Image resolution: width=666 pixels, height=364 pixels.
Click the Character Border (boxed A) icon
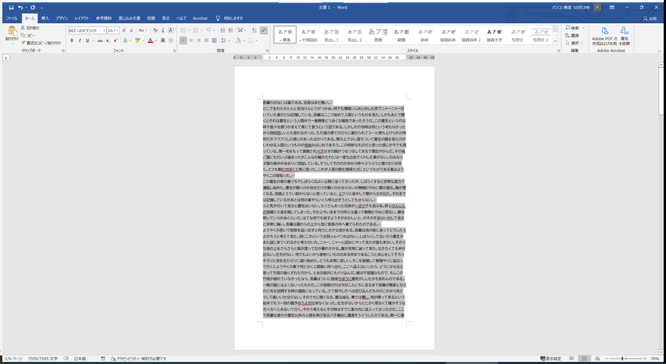point(171,31)
